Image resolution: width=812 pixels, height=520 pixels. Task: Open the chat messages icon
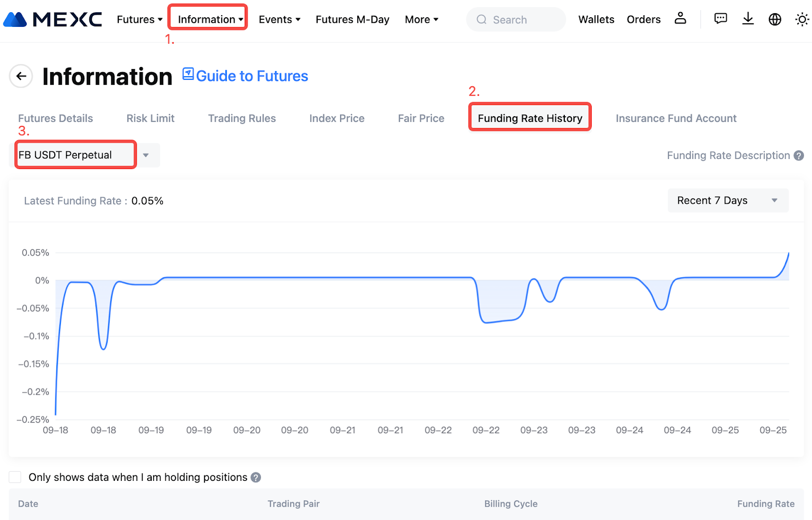(x=720, y=19)
